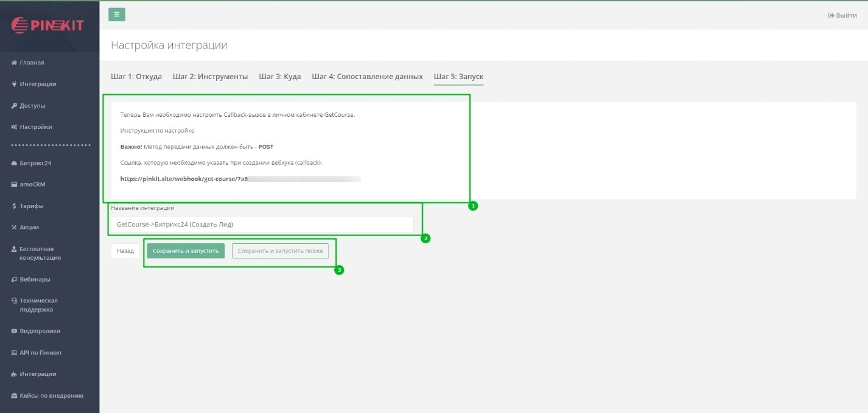Select Битрикс24 cloud icon in sidebar

pos(14,163)
